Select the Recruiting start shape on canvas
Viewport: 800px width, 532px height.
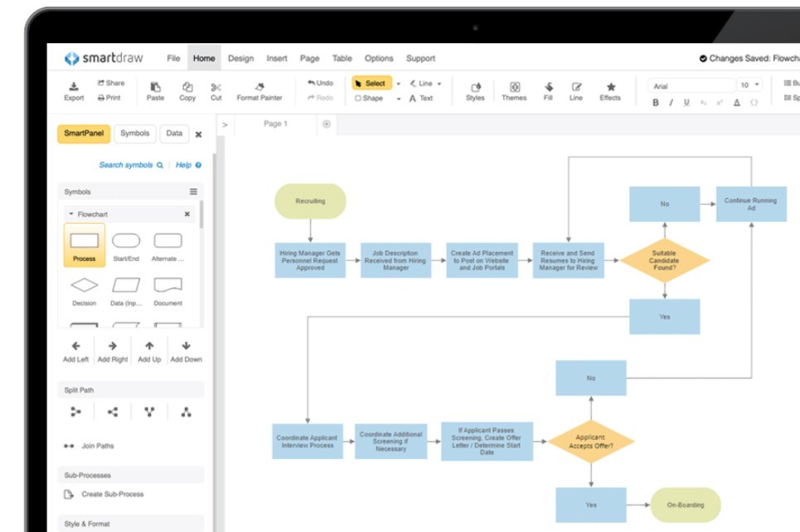pyautogui.click(x=310, y=201)
